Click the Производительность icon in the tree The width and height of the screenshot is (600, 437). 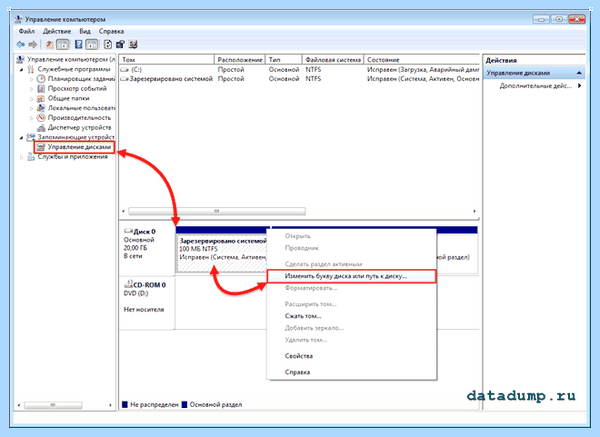coord(41,117)
